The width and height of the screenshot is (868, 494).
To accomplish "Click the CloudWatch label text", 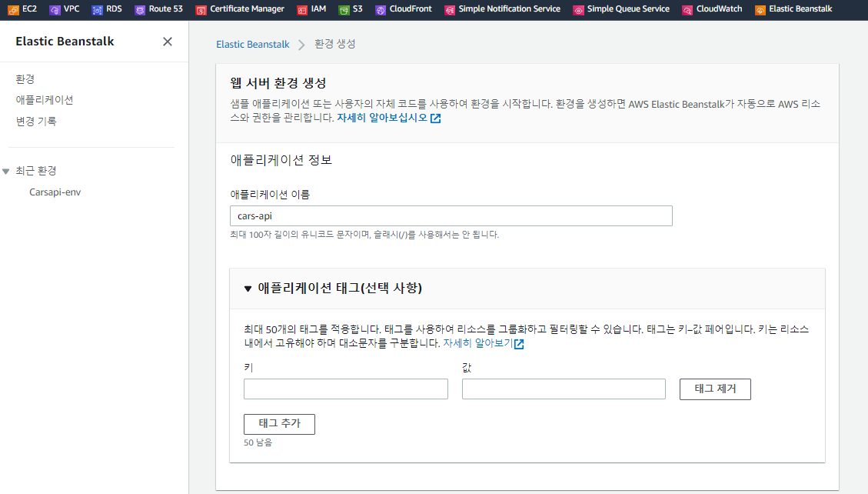I will point(719,9).
